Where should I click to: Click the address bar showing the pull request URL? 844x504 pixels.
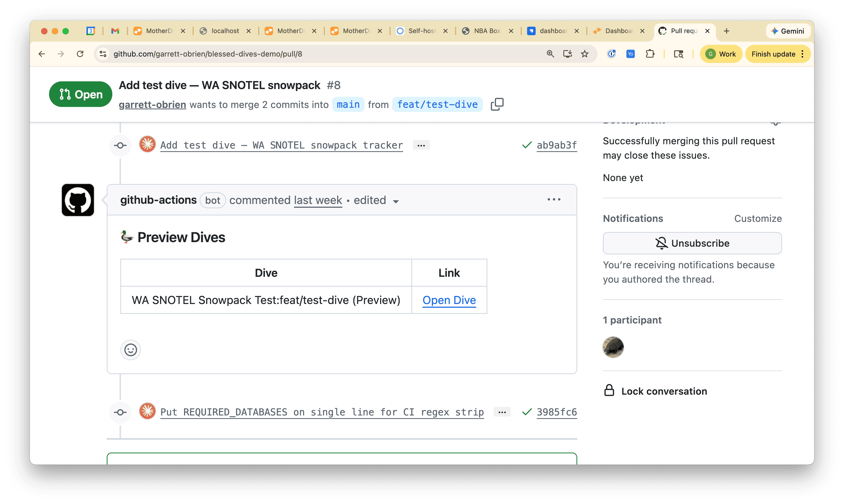tap(208, 54)
